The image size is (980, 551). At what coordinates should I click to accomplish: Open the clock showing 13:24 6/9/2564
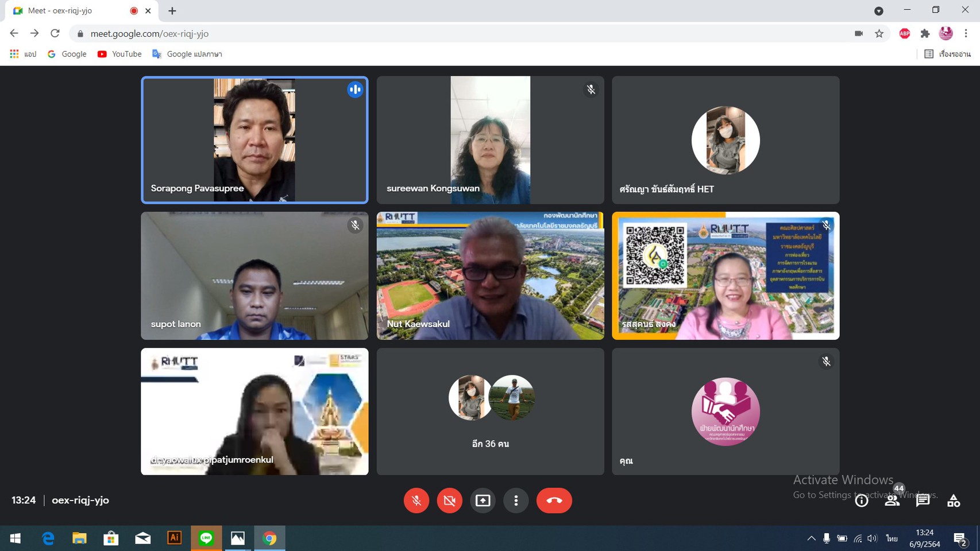(x=925, y=538)
